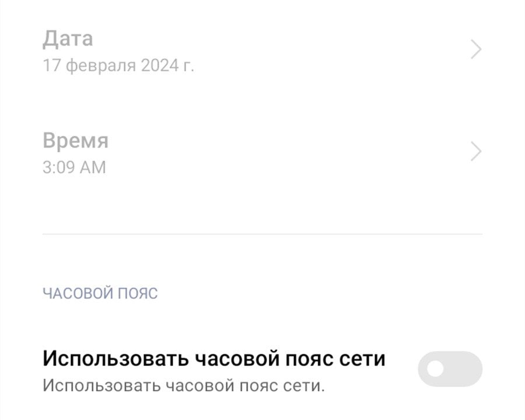The height and width of the screenshot is (420, 525).
Task: Tap the gray description Использовать часовой пояс сети.
Action: click(184, 386)
